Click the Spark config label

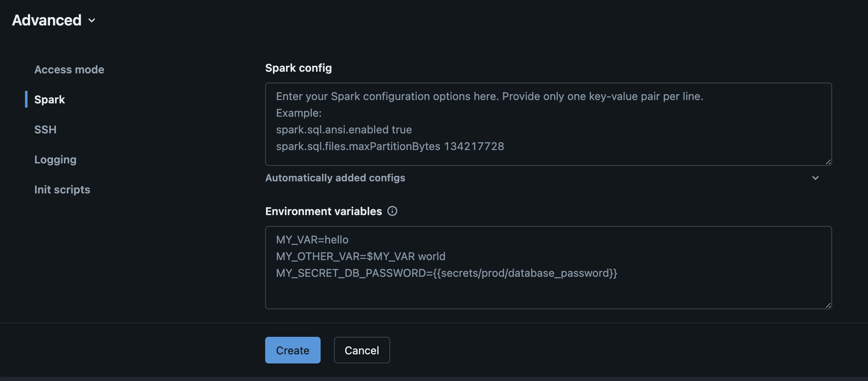coord(298,68)
